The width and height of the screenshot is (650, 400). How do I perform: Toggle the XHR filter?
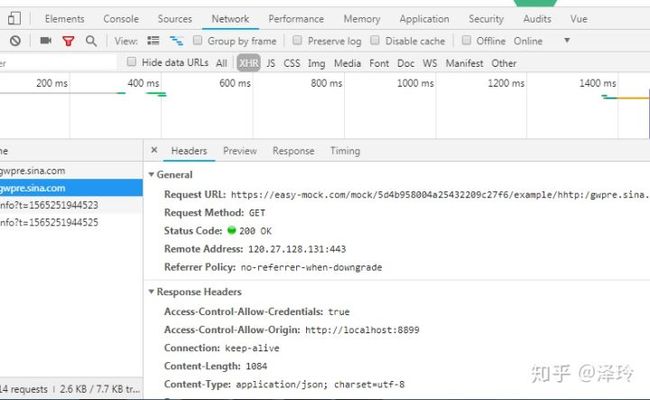pos(249,63)
